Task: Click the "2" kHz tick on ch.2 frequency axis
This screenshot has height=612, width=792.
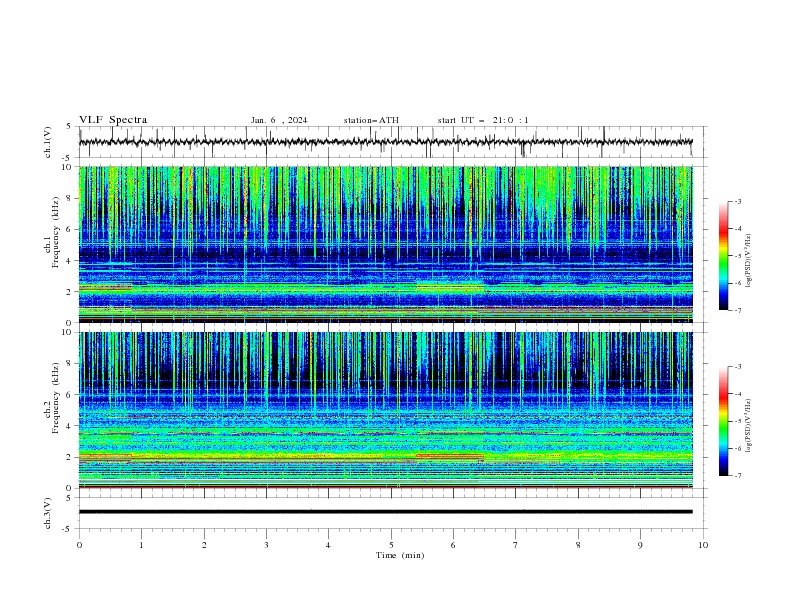Action: click(x=70, y=457)
